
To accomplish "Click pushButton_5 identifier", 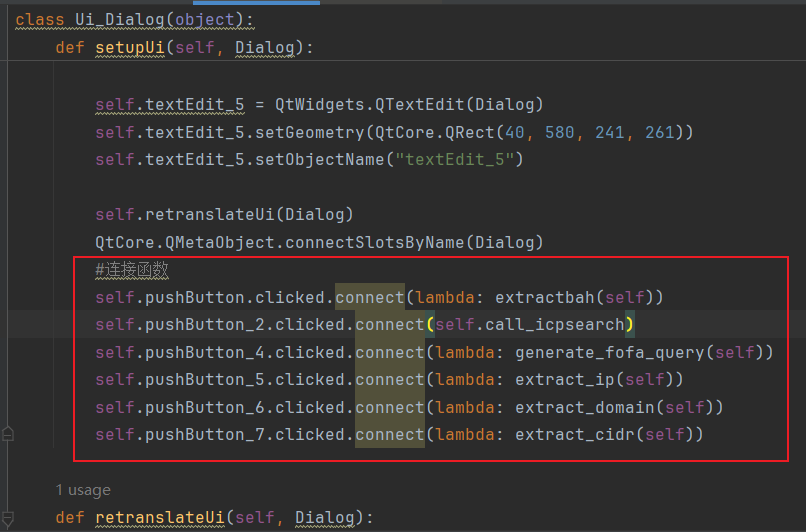I will point(205,380).
